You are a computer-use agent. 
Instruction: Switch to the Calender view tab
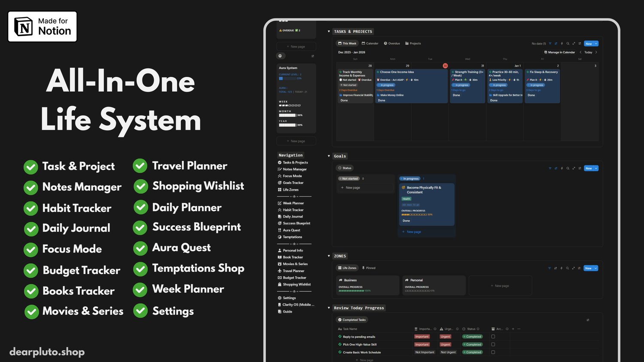pyautogui.click(x=370, y=43)
